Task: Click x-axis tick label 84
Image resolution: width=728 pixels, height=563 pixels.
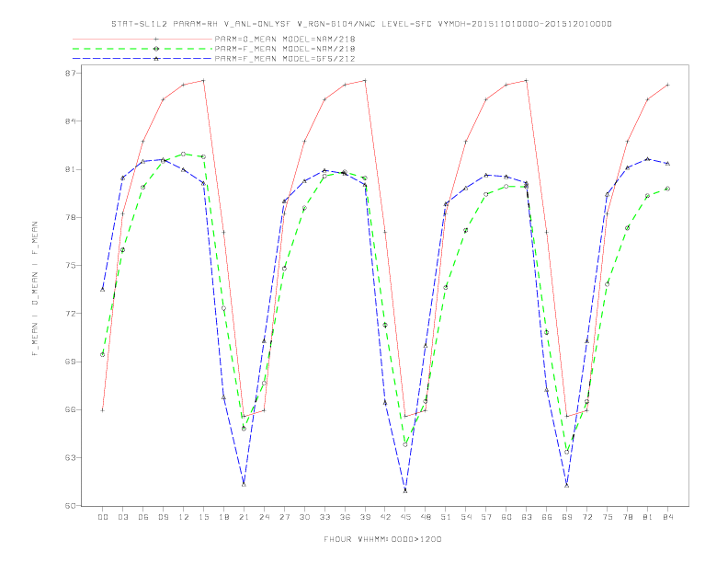Action: (x=668, y=517)
